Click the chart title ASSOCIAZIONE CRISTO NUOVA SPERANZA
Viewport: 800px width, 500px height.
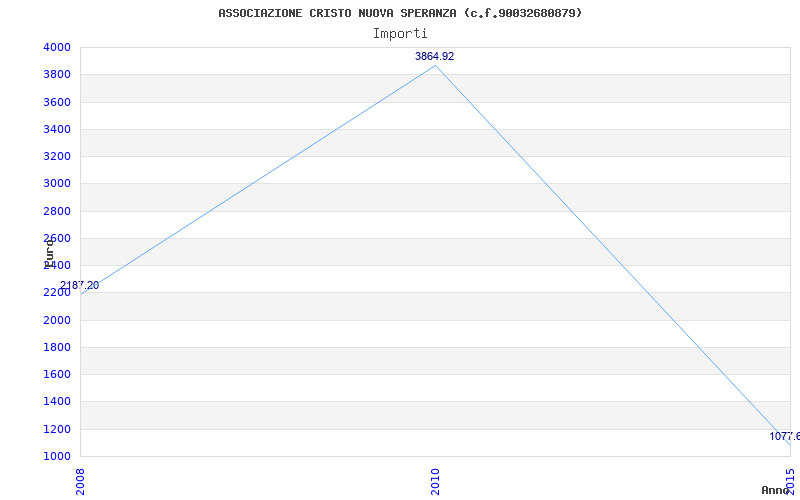point(400,13)
